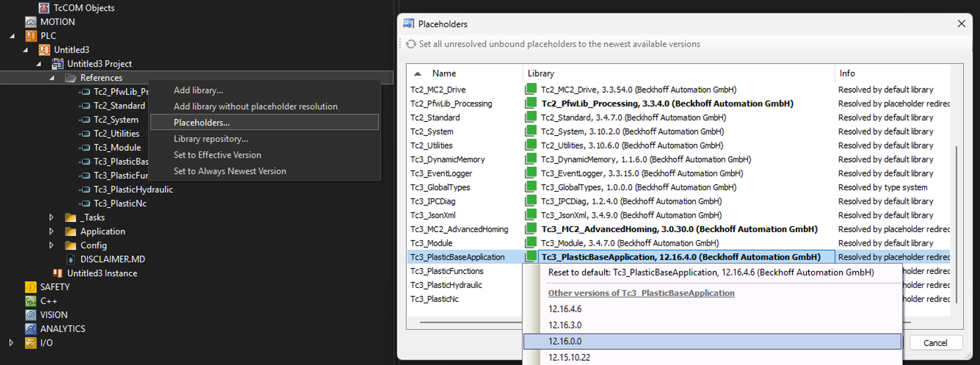Click the I/O node icon
This screenshot has height=365, width=980.
tap(31, 343)
